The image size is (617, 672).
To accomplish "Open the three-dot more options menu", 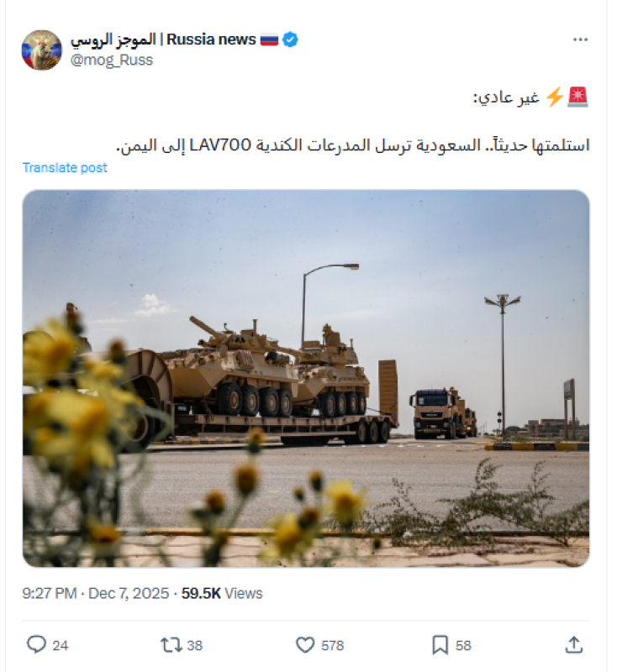I will [x=580, y=39].
